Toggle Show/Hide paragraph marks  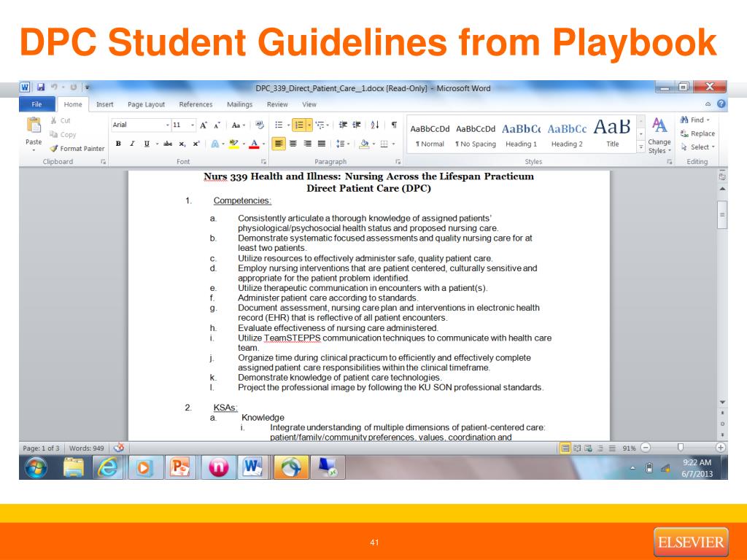pyautogui.click(x=394, y=125)
